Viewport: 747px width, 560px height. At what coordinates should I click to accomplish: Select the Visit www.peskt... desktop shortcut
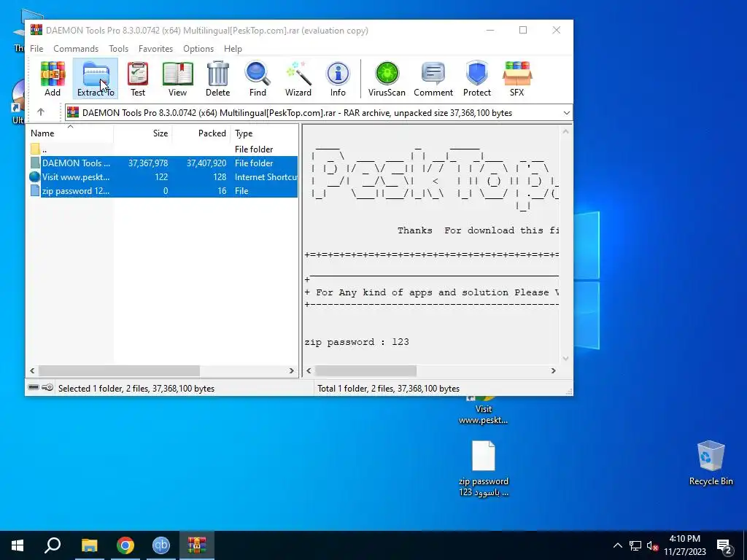click(483, 411)
